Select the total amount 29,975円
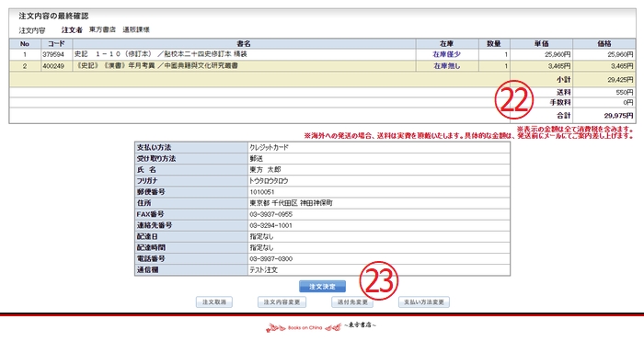 tap(618, 116)
